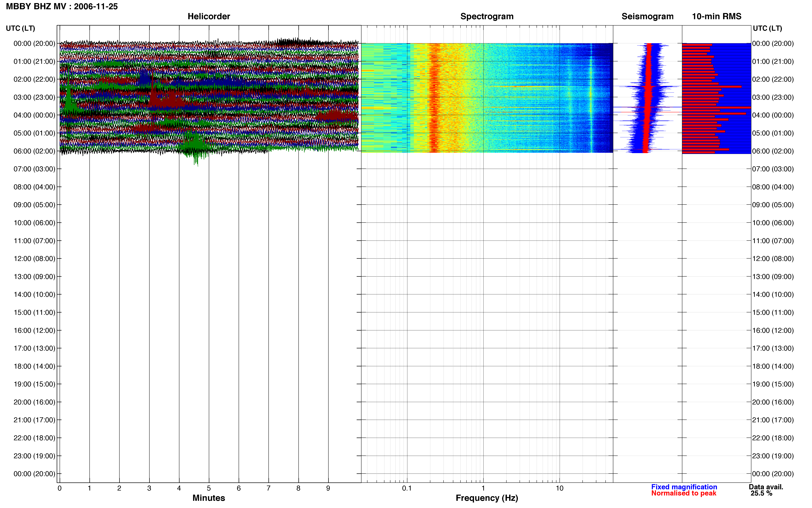Click the left '09:00 (05:00)' time label

tap(34, 205)
